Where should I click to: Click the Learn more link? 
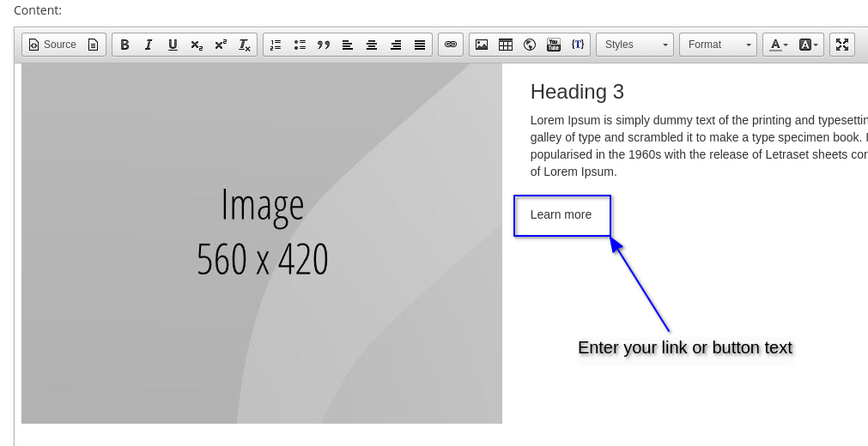click(561, 214)
